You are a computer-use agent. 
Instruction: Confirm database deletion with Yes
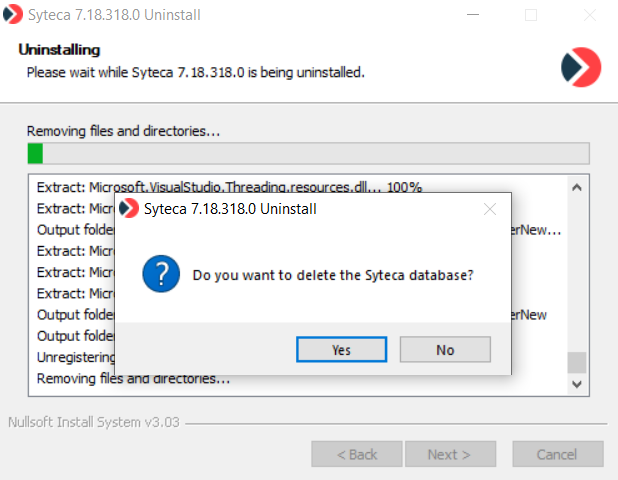[x=341, y=349]
